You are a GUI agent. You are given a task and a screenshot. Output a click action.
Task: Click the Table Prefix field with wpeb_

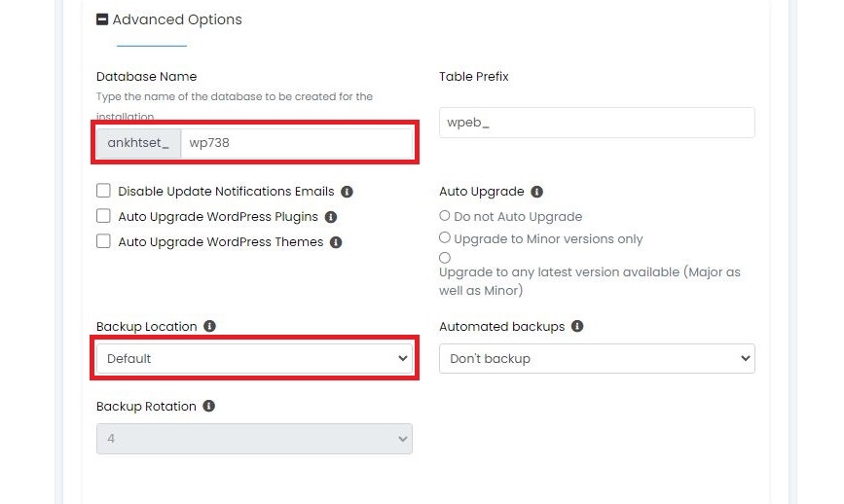point(597,123)
